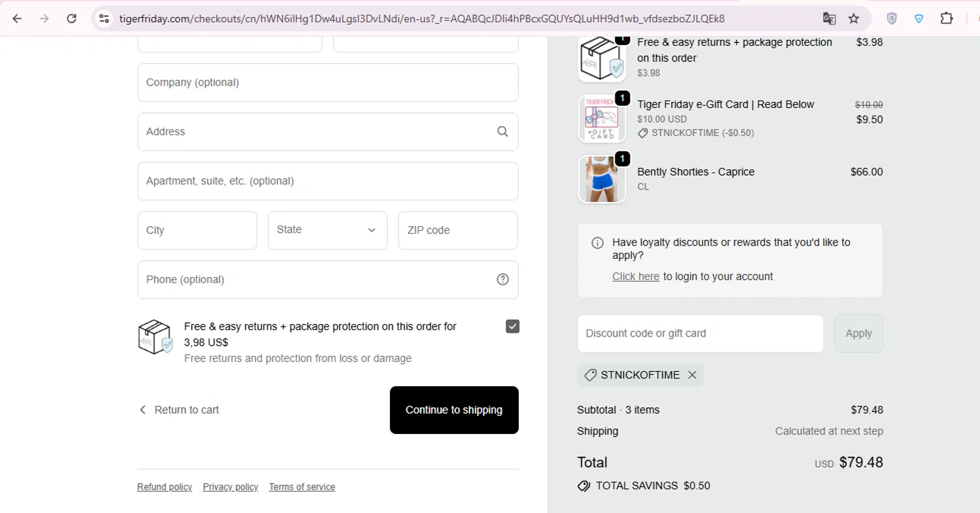Go back using the browser back arrow

(17, 18)
